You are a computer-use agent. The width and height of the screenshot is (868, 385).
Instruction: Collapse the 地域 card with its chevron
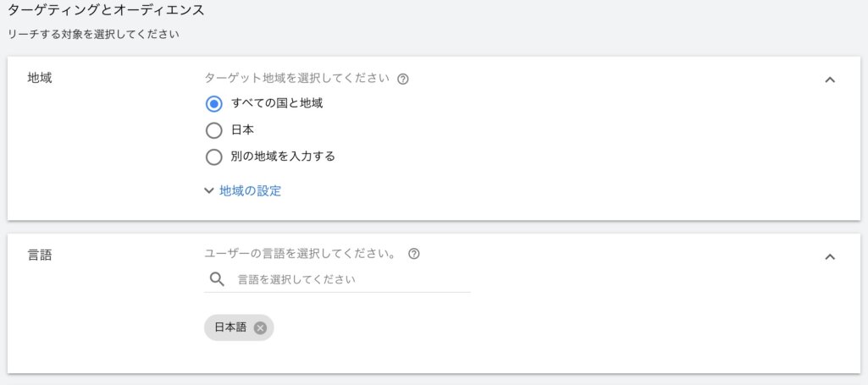pos(830,80)
